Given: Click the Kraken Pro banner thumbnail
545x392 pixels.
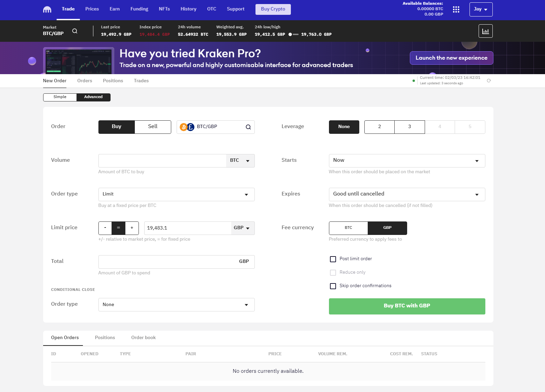Looking at the screenshot, I should [79, 61].
